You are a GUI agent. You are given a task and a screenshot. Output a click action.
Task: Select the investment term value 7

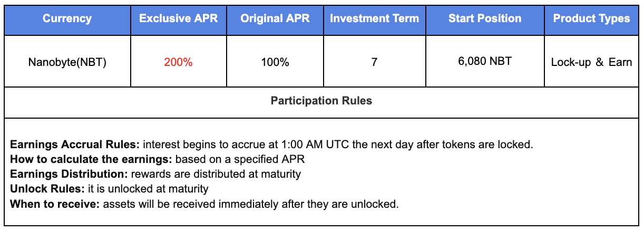click(374, 62)
